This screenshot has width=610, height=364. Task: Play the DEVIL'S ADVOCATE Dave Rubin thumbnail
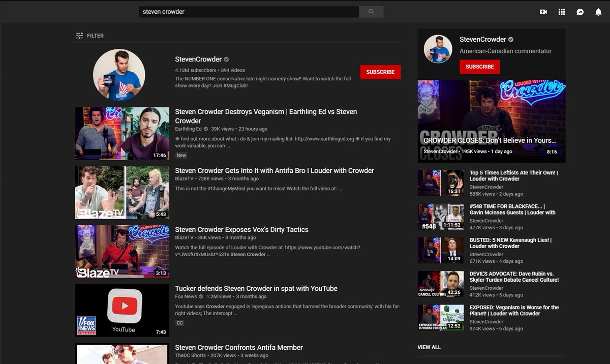(441, 284)
